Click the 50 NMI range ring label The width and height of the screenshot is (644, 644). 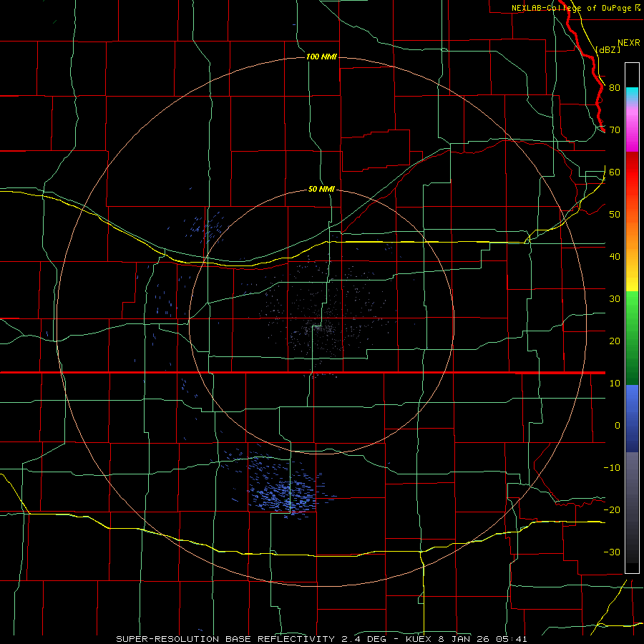point(321,190)
